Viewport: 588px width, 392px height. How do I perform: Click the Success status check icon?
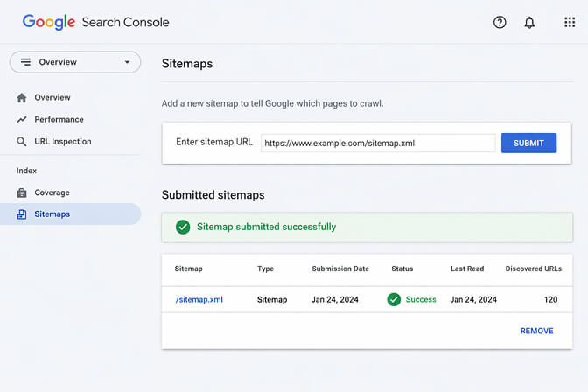click(x=394, y=299)
